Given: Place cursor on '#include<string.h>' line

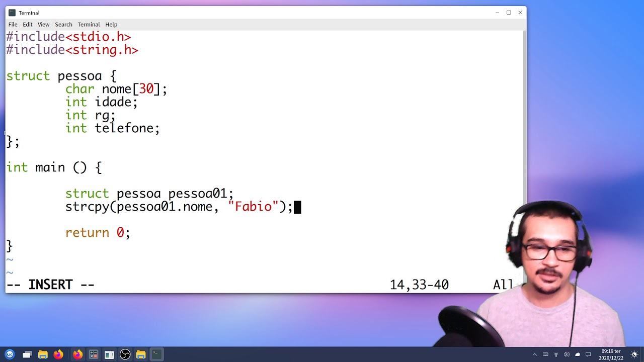Looking at the screenshot, I should (72, 50).
